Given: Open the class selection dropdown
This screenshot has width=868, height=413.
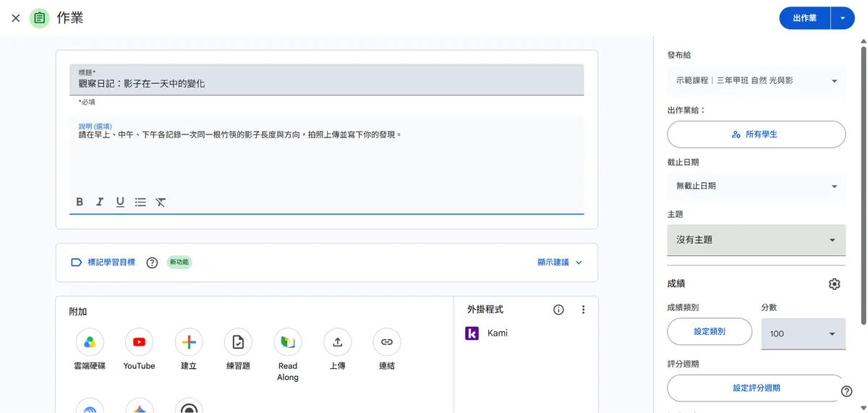Looking at the screenshot, I should (756, 80).
